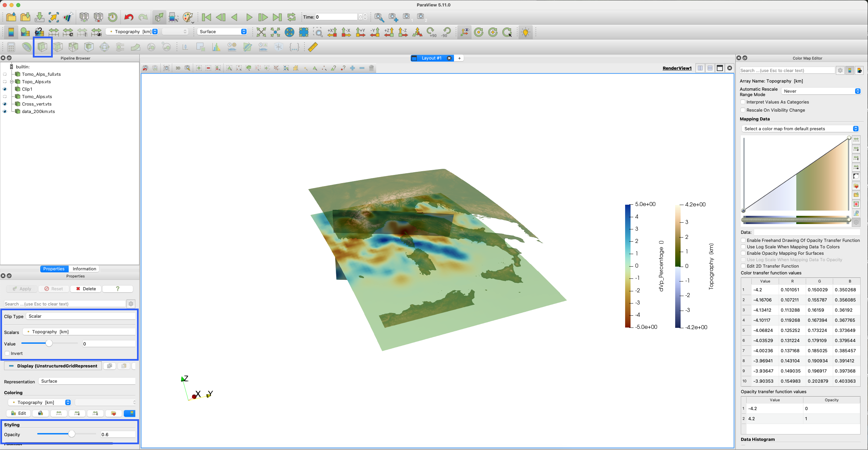This screenshot has width=868, height=450.
Task: Rotate view 90 degrees clockwise
Action: [432, 32]
